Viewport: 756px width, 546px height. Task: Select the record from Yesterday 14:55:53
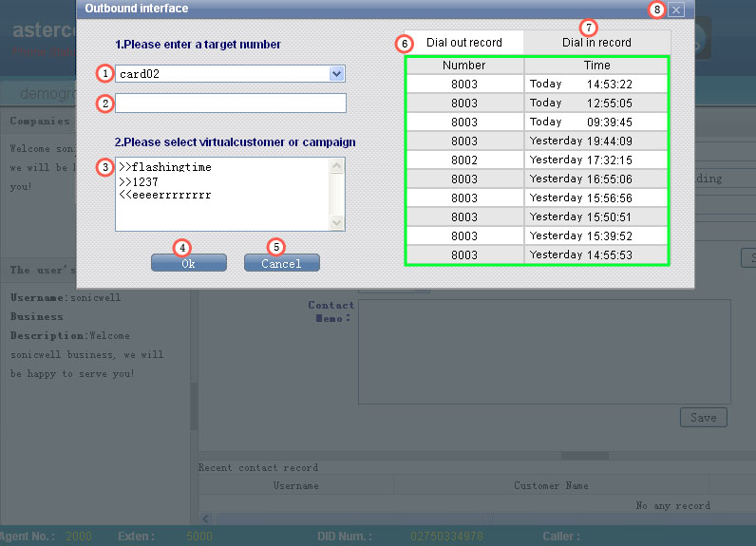click(537, 255)
